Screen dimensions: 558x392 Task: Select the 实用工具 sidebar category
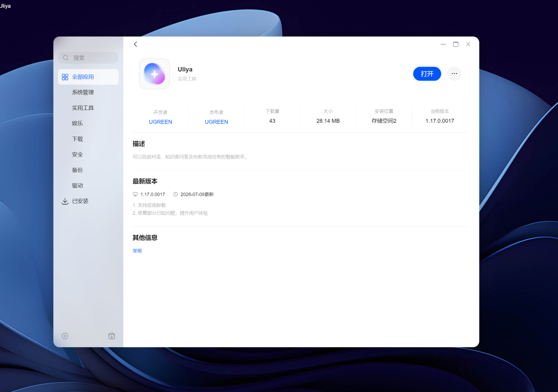coord(83,108)
